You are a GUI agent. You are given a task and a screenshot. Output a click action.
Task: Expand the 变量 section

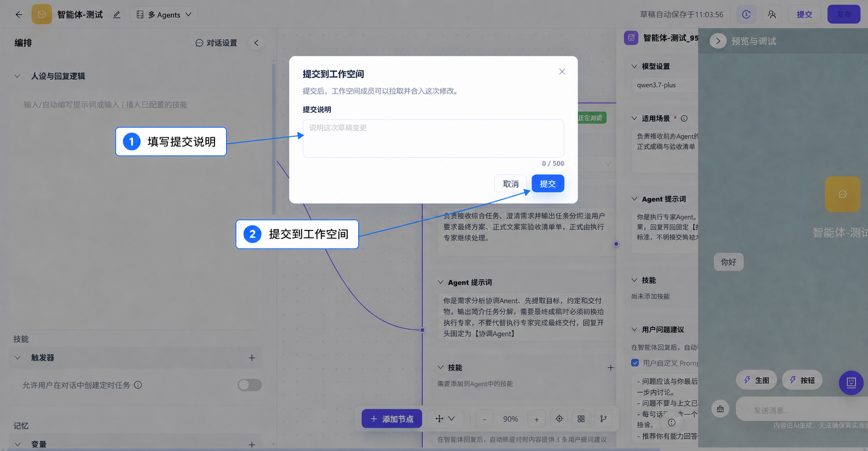pyautogui.click(x=17, y=444)
